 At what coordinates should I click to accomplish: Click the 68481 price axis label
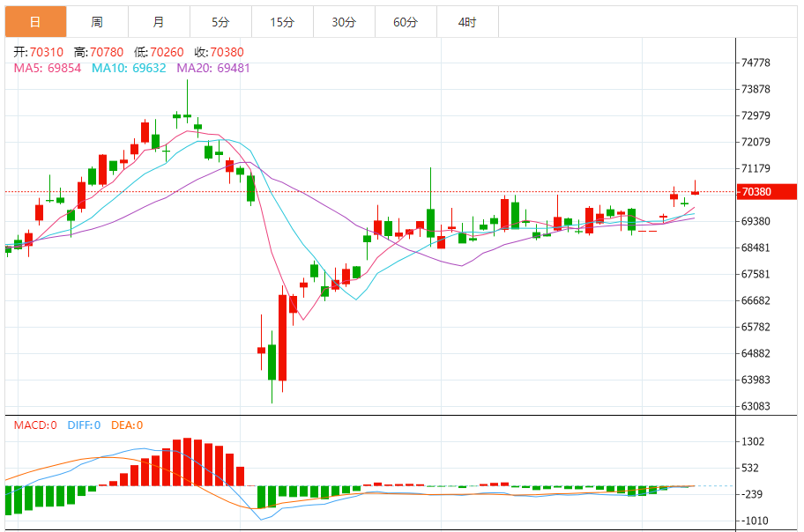click(756, 248)
